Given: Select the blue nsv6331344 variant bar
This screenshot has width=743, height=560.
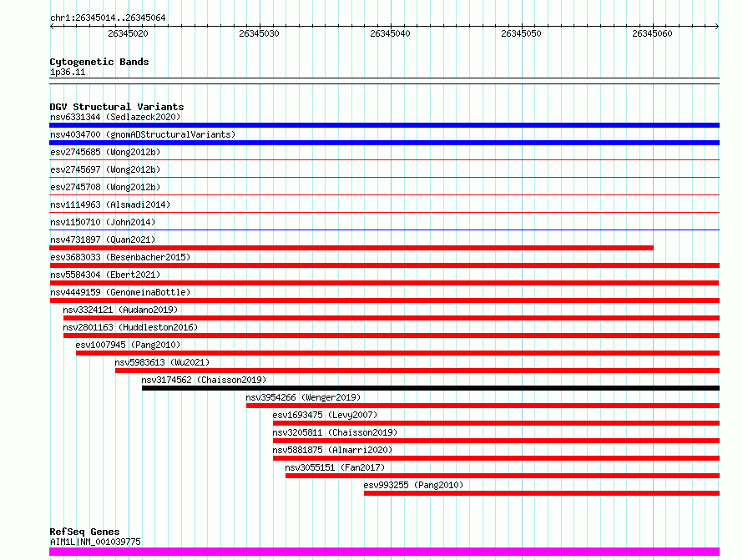Looking at the screenshot, I should [x=384, y=125].
